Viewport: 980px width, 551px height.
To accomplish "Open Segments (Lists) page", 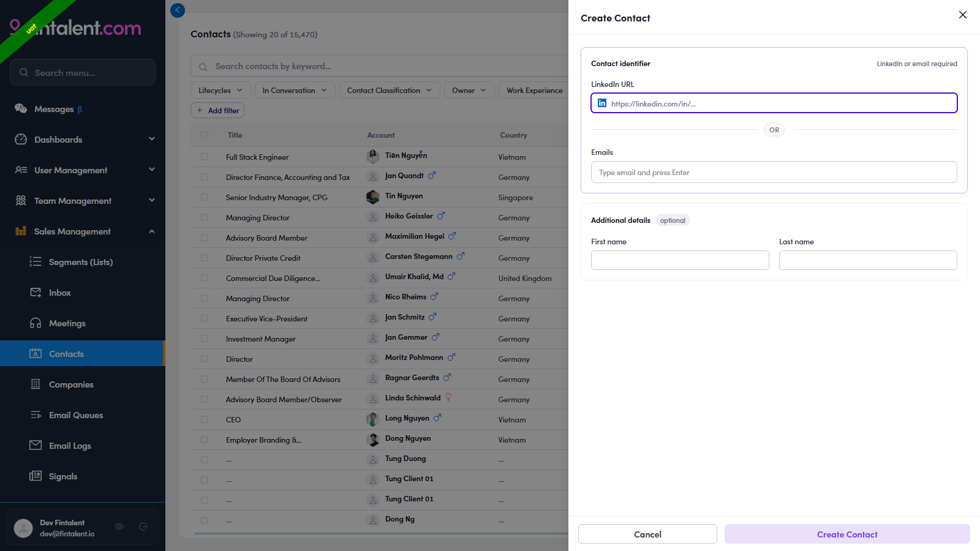I will click(81, 262).
